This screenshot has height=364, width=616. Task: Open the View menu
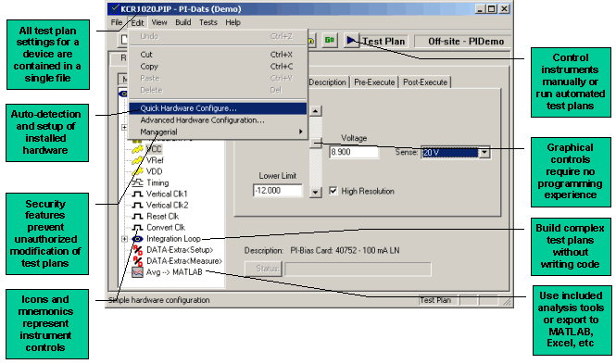point(159,22)
